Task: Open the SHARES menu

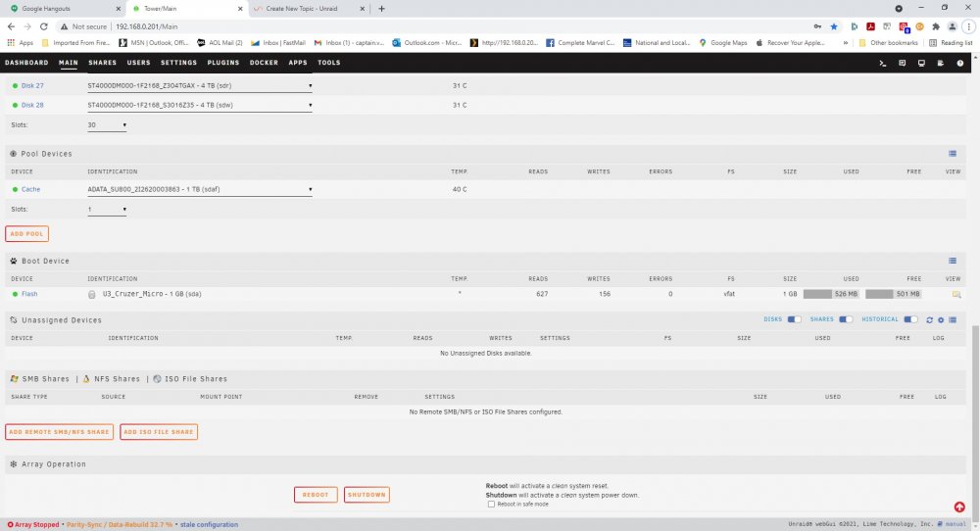Action: [x=103, y=63]
